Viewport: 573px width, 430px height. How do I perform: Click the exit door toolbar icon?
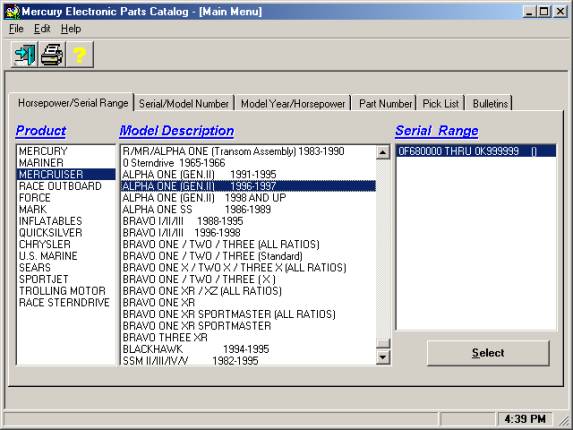[24, 55]
